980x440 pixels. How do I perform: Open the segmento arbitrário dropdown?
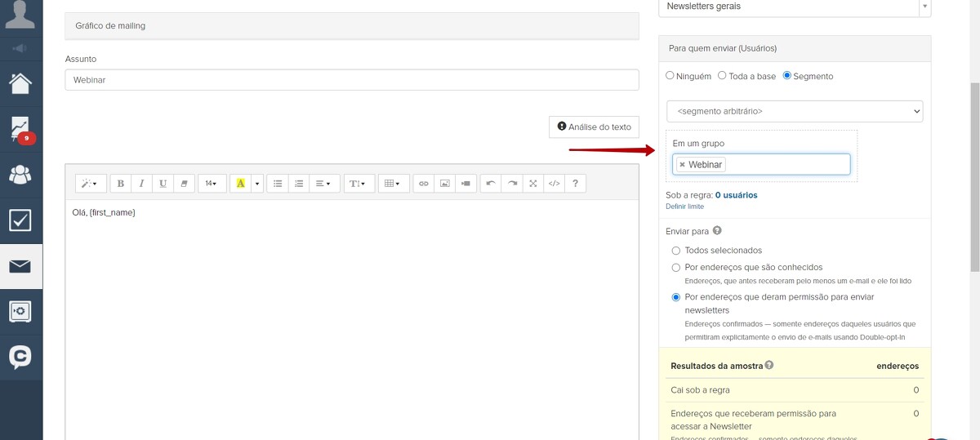[x=794, y=112]
